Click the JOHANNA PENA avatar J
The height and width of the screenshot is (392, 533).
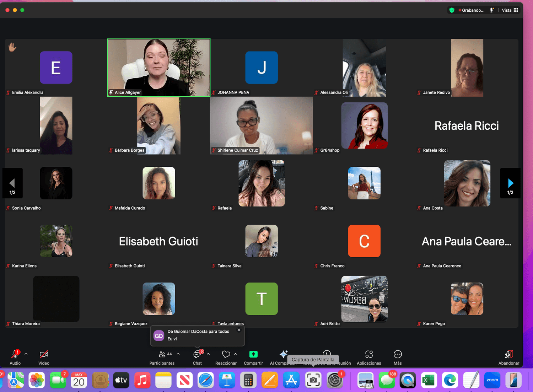262,68
